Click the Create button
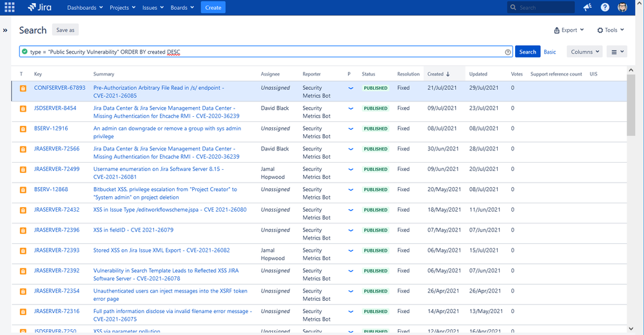Viewport: 644px width, 335px height. click(213, 7)
